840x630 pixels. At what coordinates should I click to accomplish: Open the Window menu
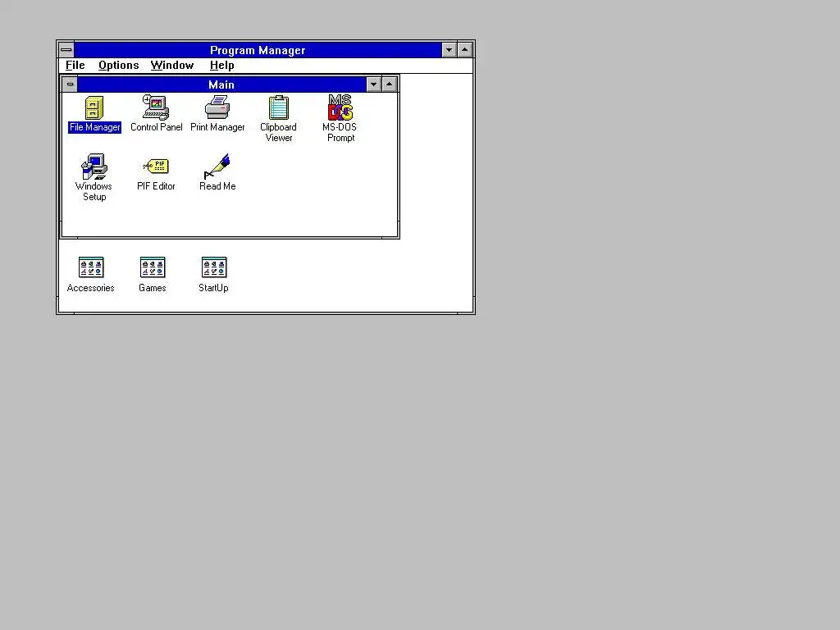(172, 66)
